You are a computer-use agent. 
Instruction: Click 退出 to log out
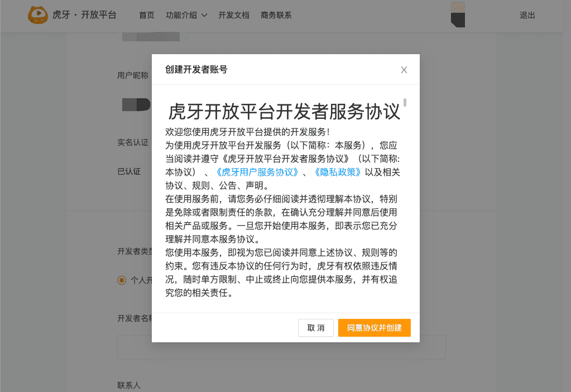tap(527, 16)
